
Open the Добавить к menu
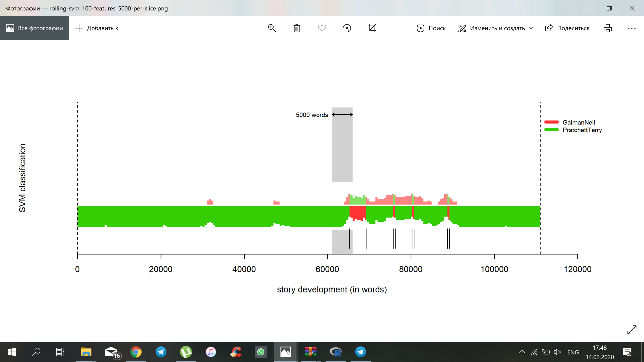pyautogui.click(x=97, y=28)
